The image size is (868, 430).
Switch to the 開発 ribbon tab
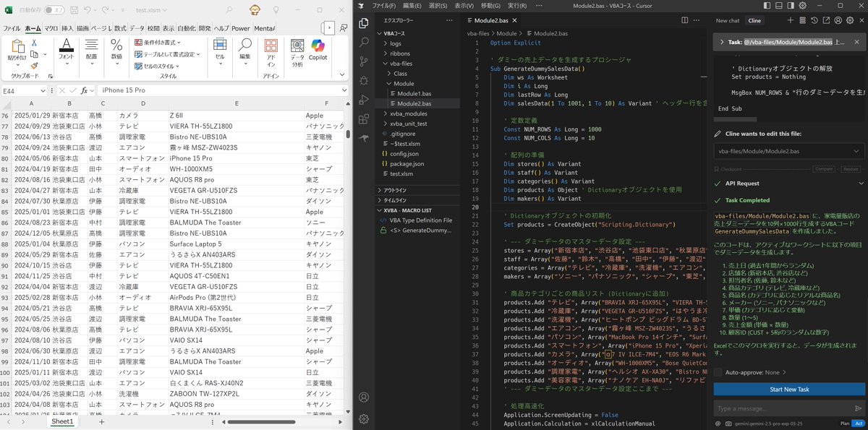click(x=204, y=28)
